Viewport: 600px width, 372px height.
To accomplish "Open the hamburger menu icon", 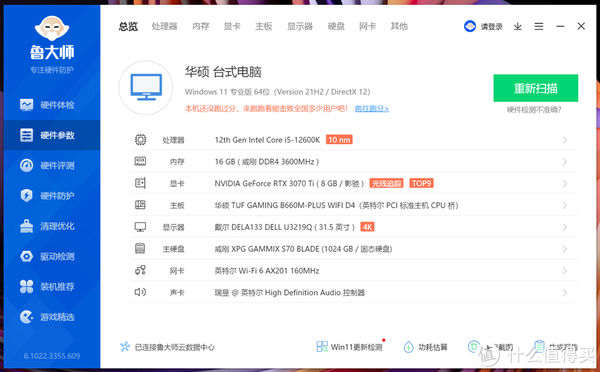I will click(x=539, y=26).
